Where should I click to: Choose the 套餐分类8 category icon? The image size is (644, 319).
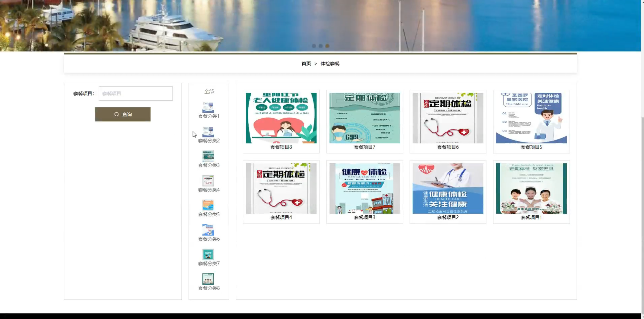click(x=208, y=279)
